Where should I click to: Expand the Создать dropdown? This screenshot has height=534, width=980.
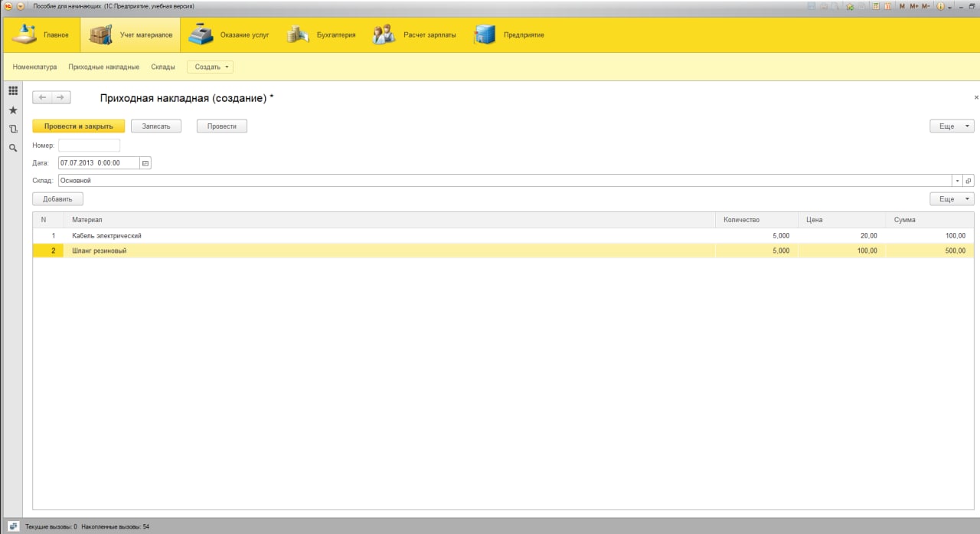[211, 67]
